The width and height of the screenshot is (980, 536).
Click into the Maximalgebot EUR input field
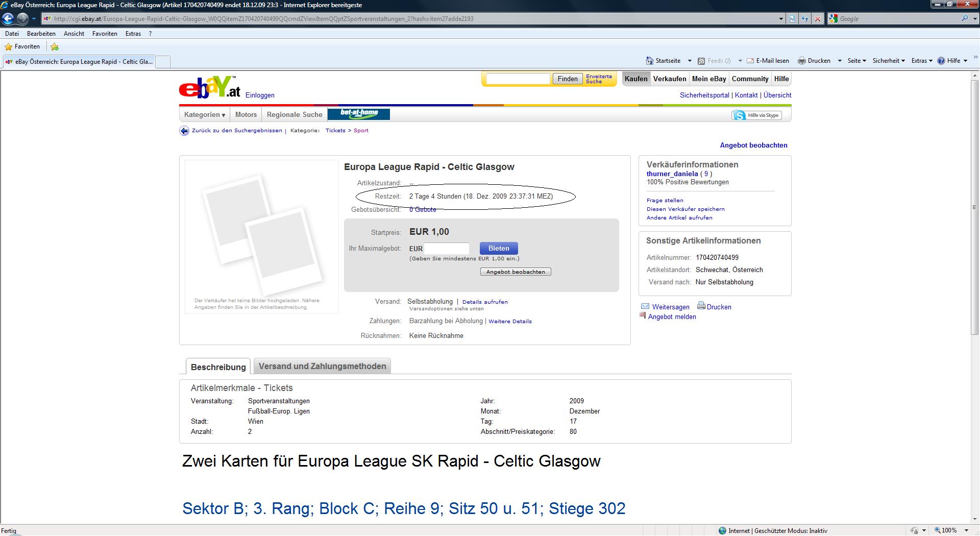pyautogui.click(x=447, y=249)
